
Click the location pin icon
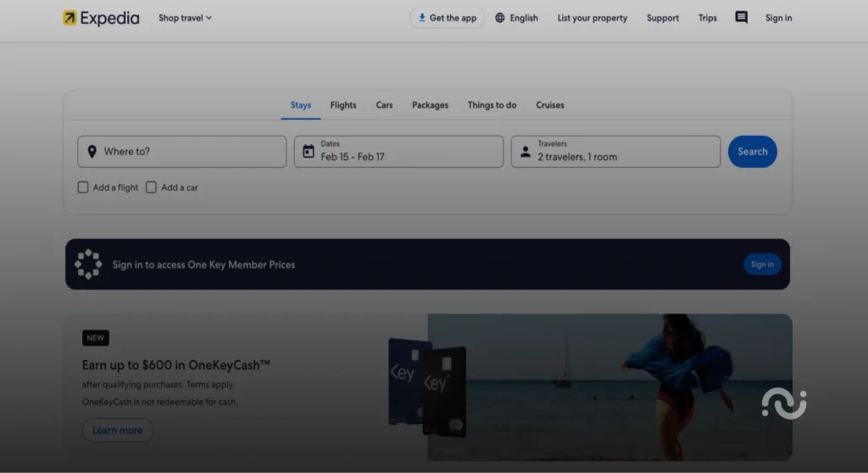tap(92, 152)
